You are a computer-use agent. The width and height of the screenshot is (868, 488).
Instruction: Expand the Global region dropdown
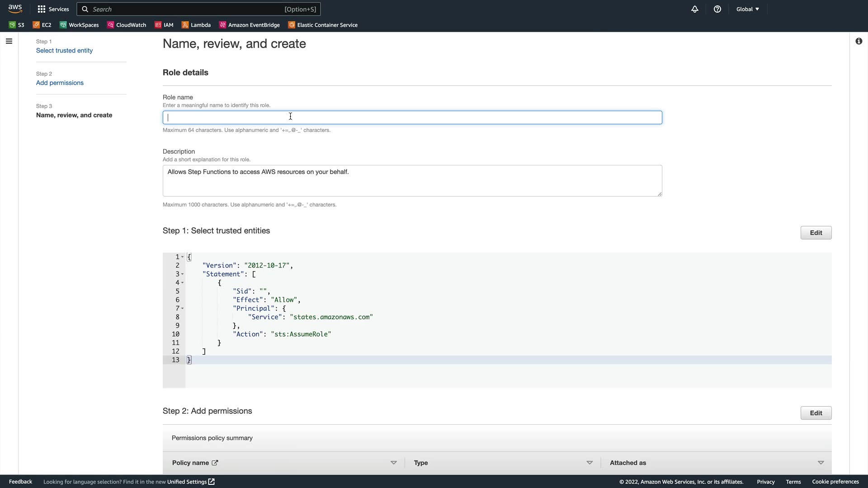tap(748, 9)
